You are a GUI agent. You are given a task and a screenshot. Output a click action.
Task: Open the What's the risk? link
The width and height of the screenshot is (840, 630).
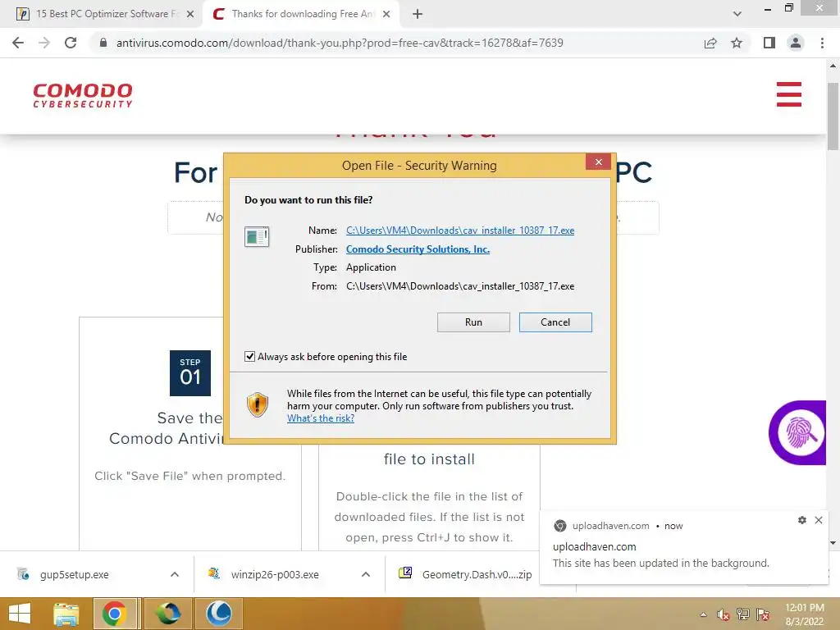click(321, 418)
